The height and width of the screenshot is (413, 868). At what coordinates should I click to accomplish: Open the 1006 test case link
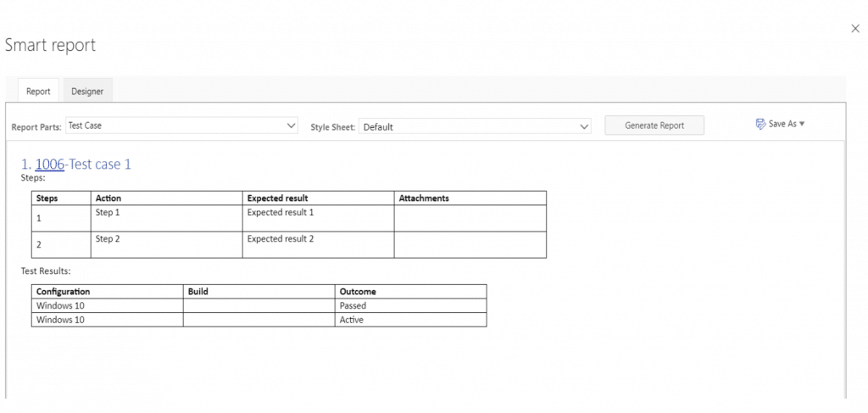(x=50, y=165)
